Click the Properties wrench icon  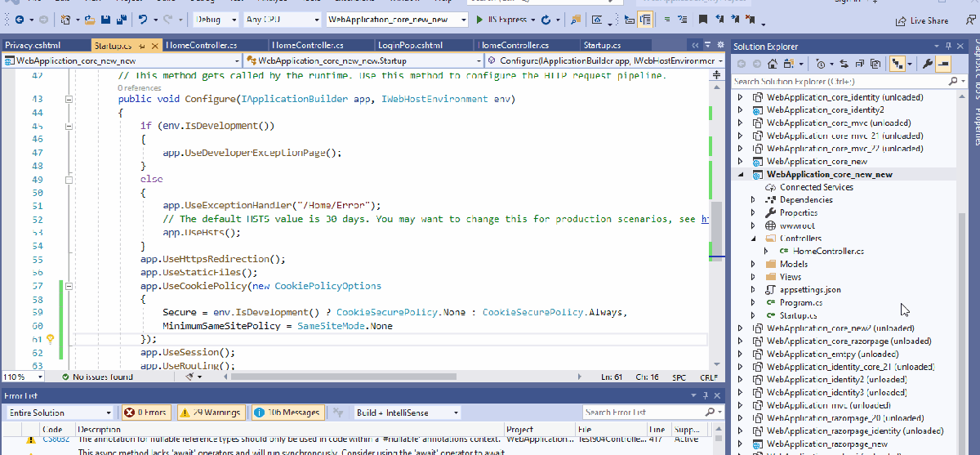tap(928, 63)
